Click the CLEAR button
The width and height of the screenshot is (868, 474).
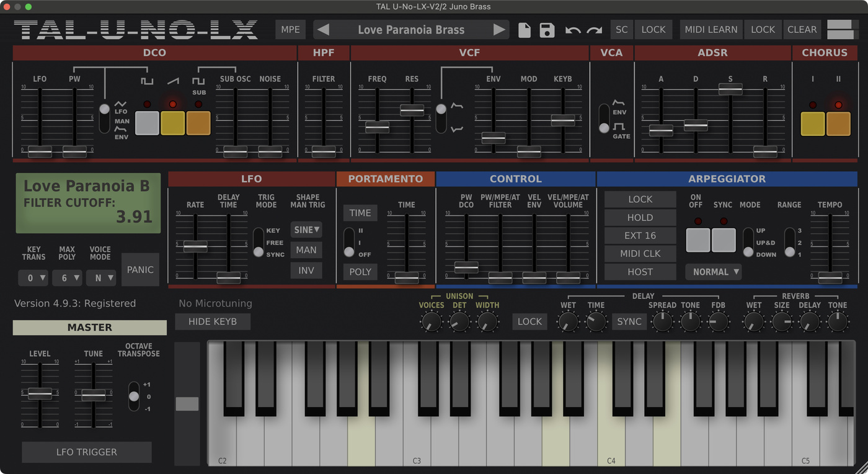tap(802, 29)
